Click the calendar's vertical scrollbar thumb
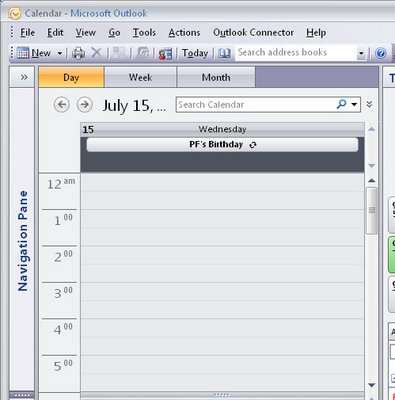 coord(372,210)
